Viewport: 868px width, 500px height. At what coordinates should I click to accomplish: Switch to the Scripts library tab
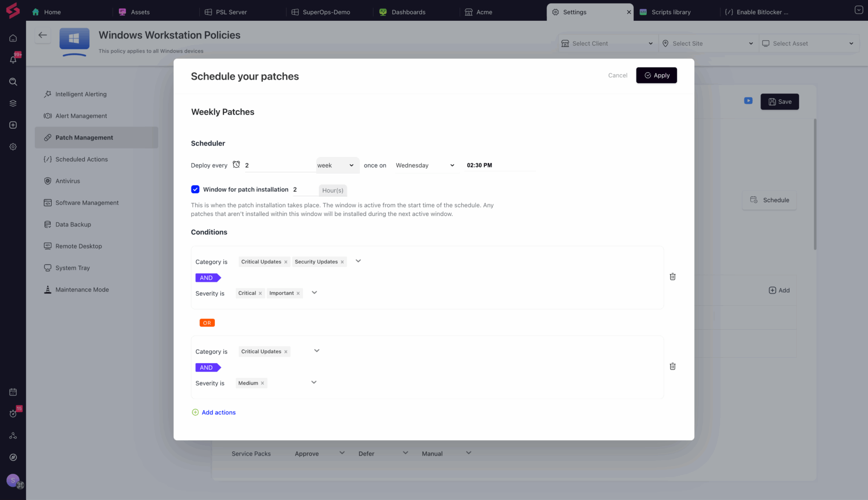(670, 12)
